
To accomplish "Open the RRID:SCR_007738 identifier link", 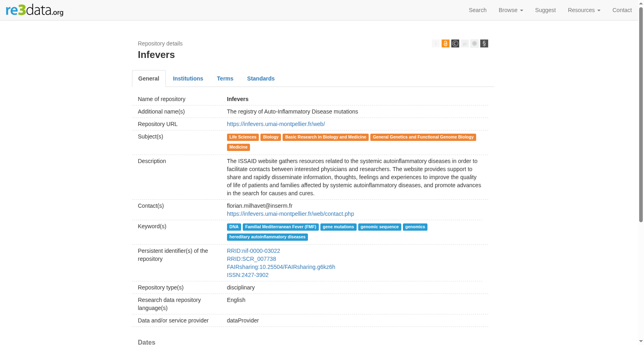I will coord(252,259).
